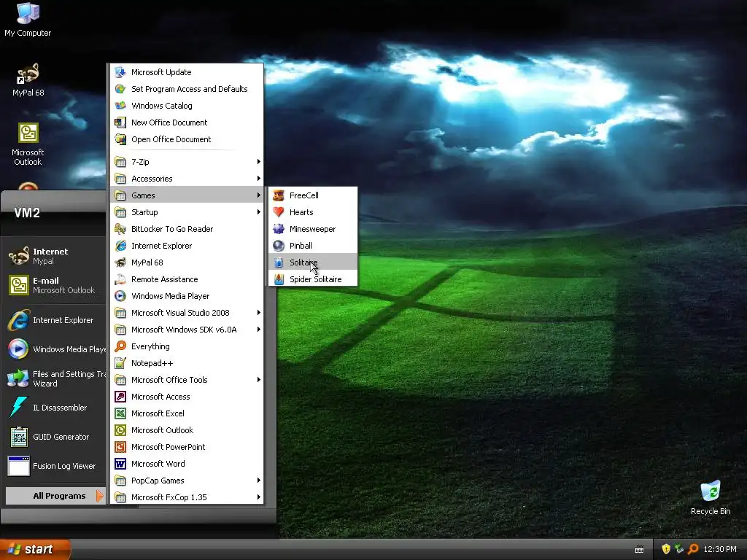Screen dimensions: 747x560
Task: Expand the Games folder entry
Action: (187, 195)
